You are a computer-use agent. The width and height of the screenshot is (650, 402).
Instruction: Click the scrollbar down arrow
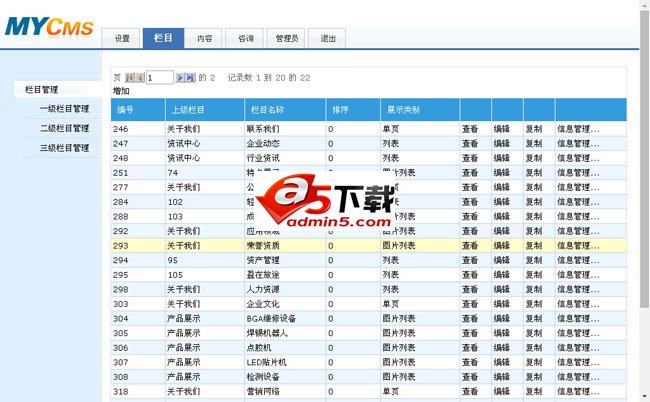pyautogui.click(x=644, y=397)
